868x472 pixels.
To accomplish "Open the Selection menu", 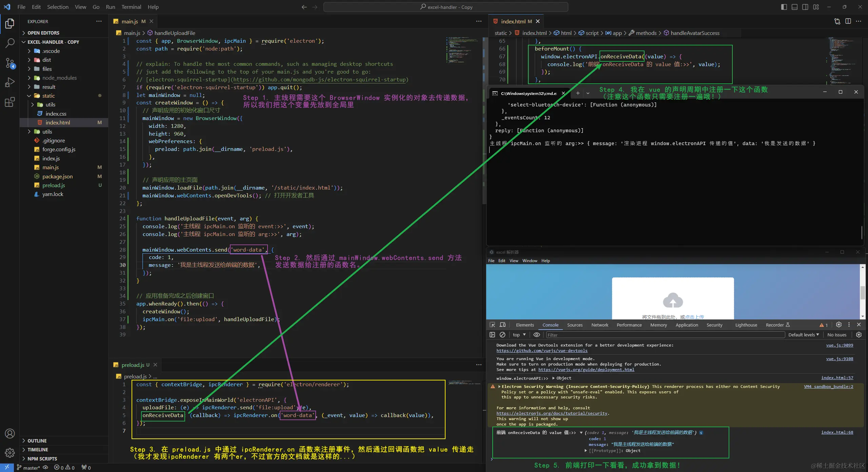I will tap(58, 7).
